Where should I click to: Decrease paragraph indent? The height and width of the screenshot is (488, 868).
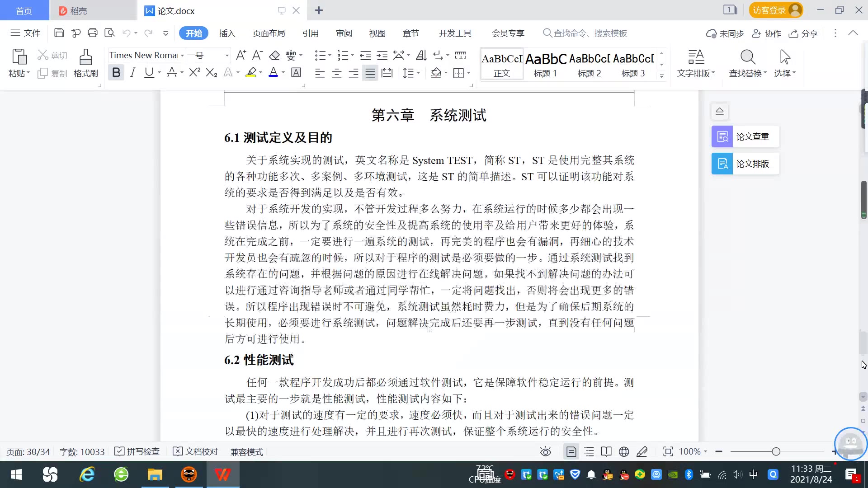pyautogui.click(x=365, y=55)
